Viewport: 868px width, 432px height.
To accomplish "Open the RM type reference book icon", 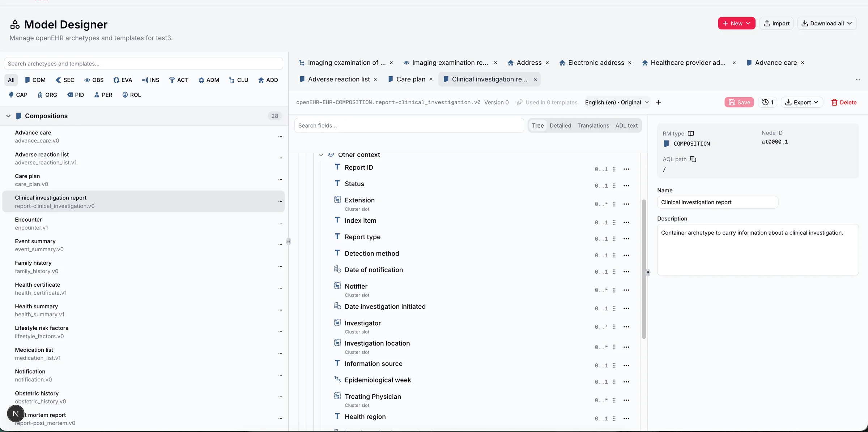I will click(x=691, y=133).
